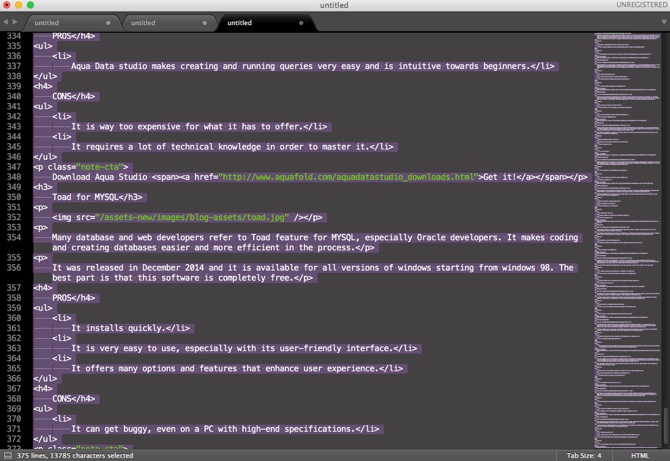Click the "<h3>" tag on line 349
Screen dimensions: 670x461
[43, 187]
